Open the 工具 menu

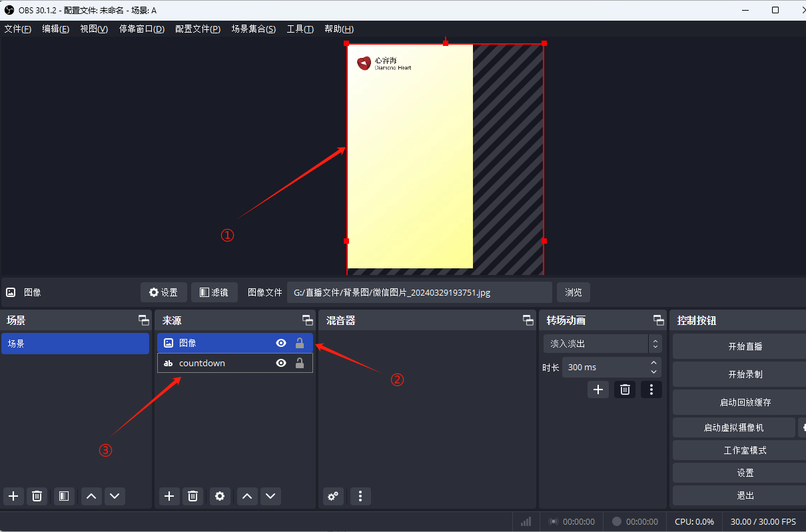tap(300, 29)
